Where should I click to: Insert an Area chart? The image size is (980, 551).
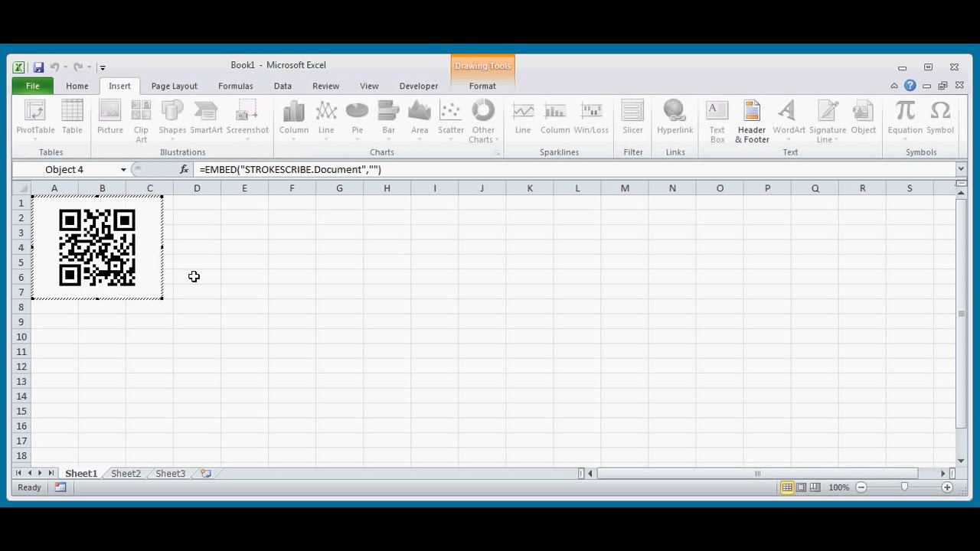coord(420,119)
